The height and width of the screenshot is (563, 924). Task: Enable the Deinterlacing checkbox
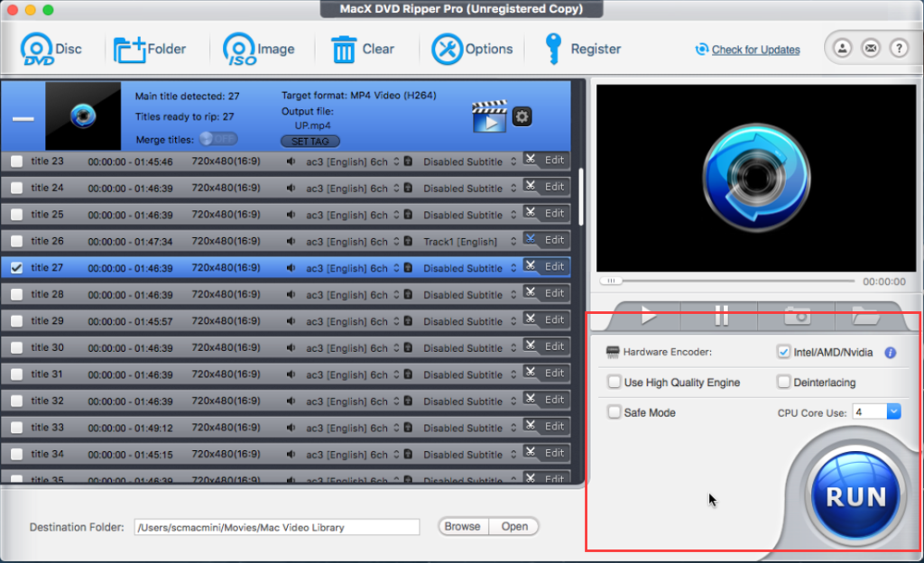(783, 383)
